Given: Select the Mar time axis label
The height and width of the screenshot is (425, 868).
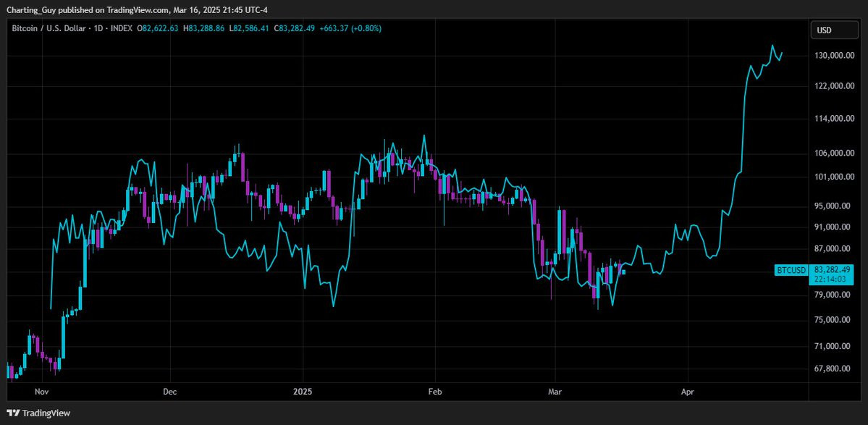Looking at the screenshot, I should click(555, 392).
